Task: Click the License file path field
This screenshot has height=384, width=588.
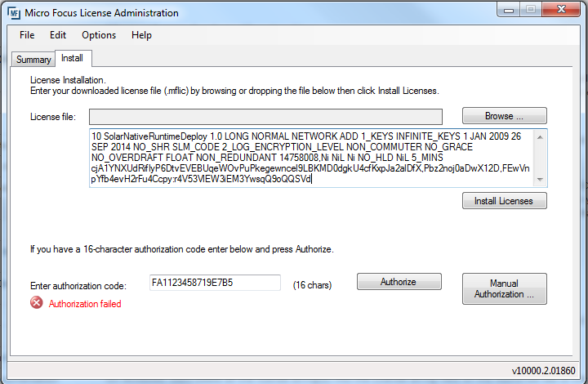Action: click(x=265, y=117)
